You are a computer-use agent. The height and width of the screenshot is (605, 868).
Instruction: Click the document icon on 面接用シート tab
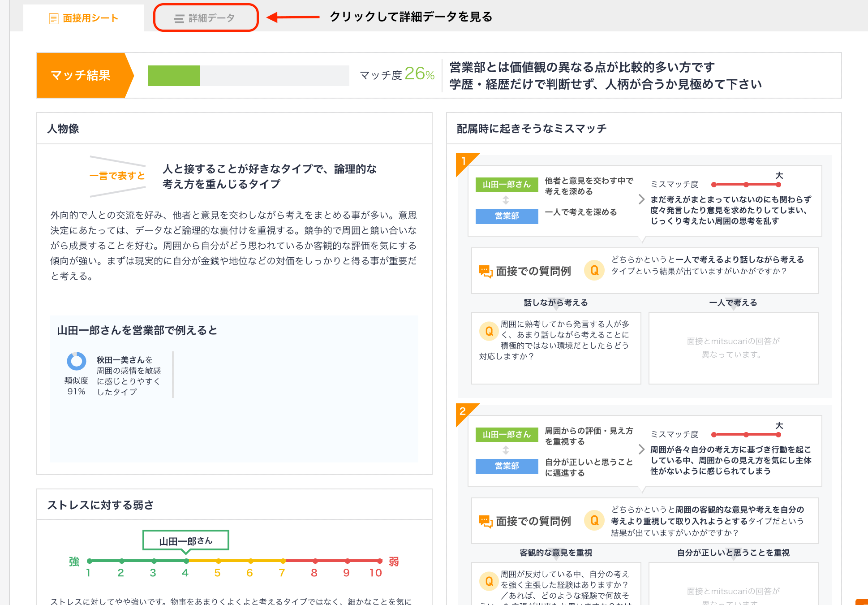point(53,18)
